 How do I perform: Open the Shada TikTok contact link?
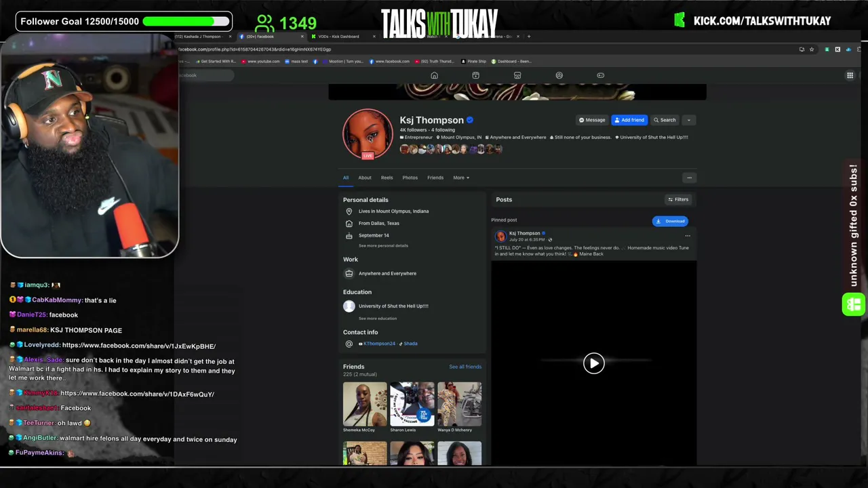click(409, 344)
